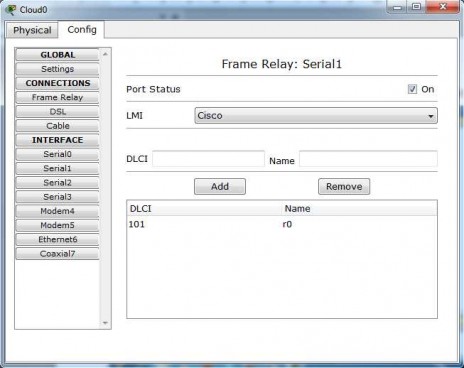Focus the Name input field
The width and height of the screenshot is (464, 368).
point(368,159)
